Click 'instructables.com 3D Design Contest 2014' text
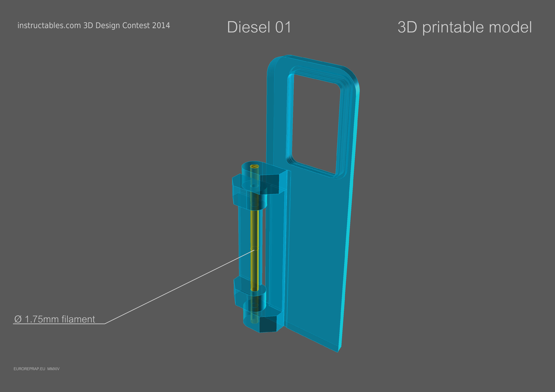555x392 pixels. click(94, 25)
